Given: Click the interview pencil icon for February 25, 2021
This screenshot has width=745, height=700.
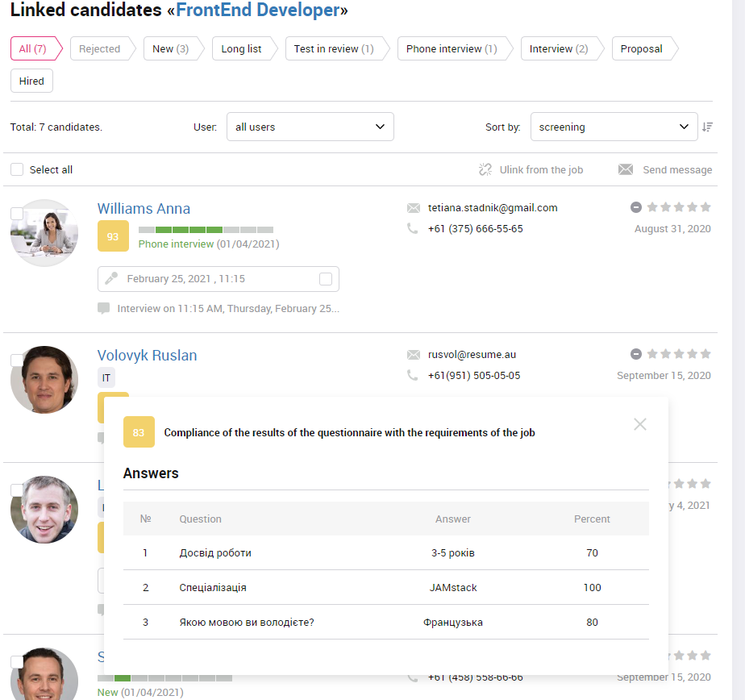Looking at the screenshot, I should coord(111,278).
